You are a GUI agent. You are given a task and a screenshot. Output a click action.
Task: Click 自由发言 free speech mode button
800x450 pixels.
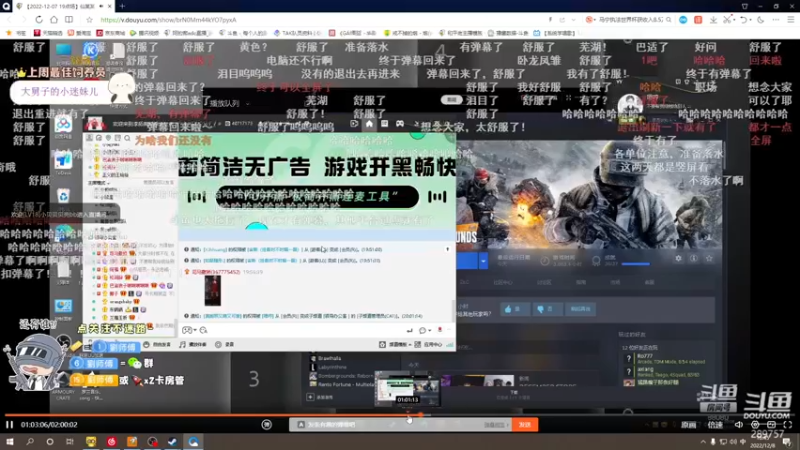pos(157,344)
